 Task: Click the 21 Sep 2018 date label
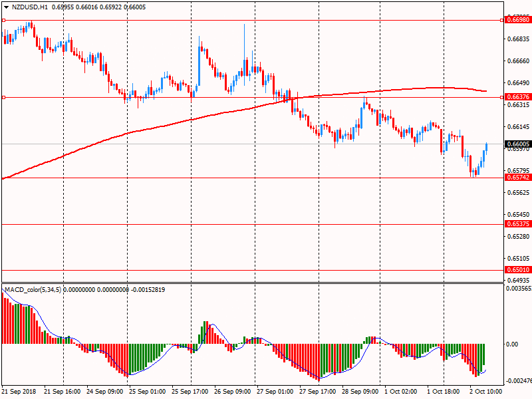19,392
